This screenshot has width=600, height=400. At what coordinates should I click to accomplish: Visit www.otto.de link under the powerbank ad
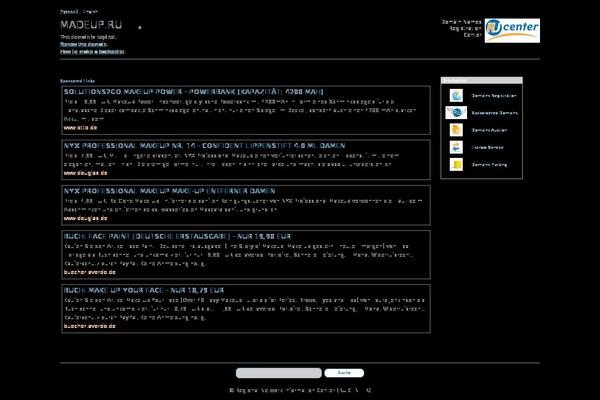click(80, 128)
